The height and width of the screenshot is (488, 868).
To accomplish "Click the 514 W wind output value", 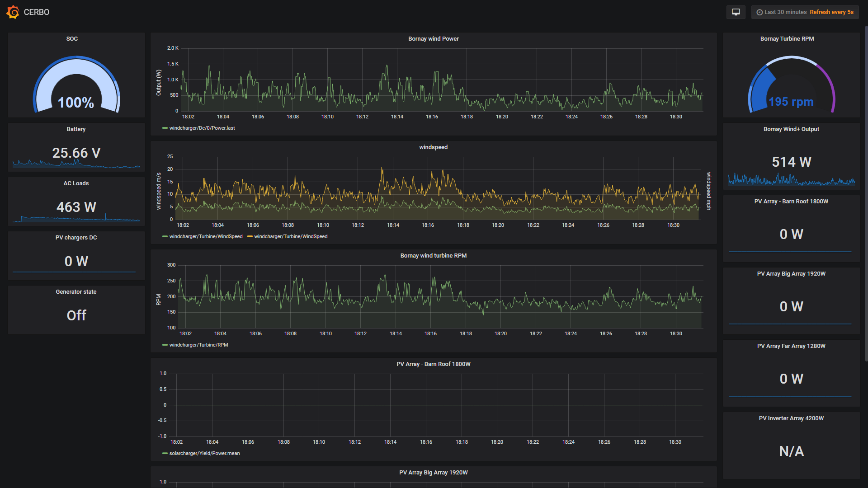I will [x=791, y=162].
